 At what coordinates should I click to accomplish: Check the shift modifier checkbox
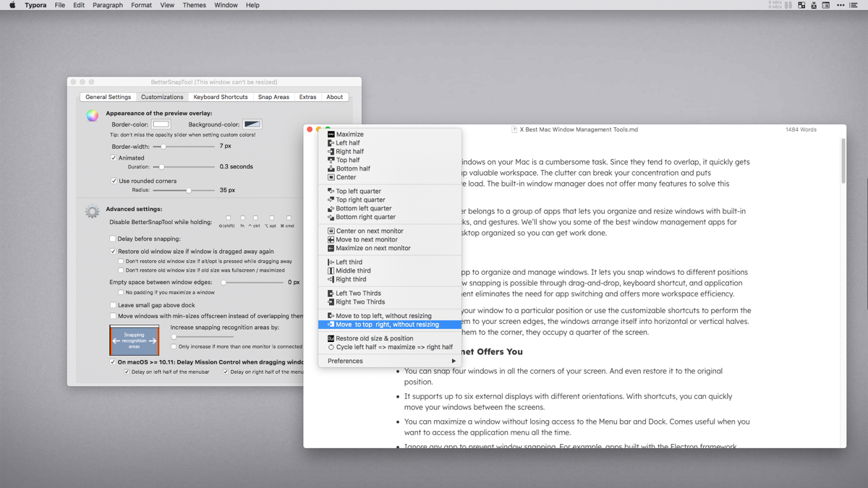[x=228, y=218]
